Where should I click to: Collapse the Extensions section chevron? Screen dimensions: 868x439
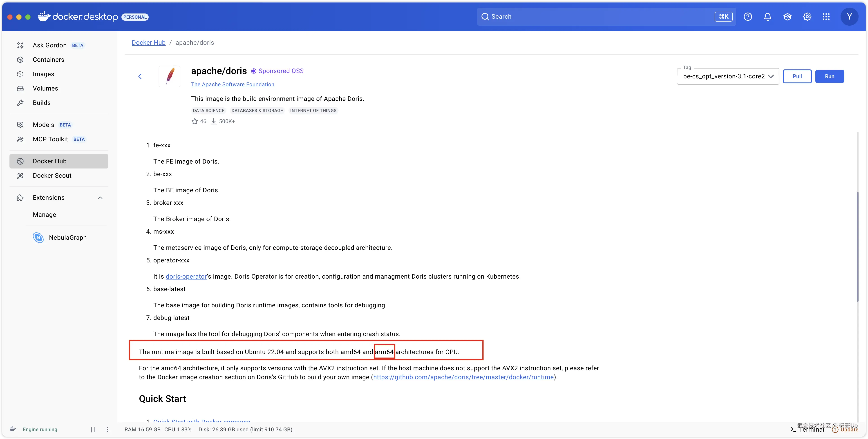100,198
